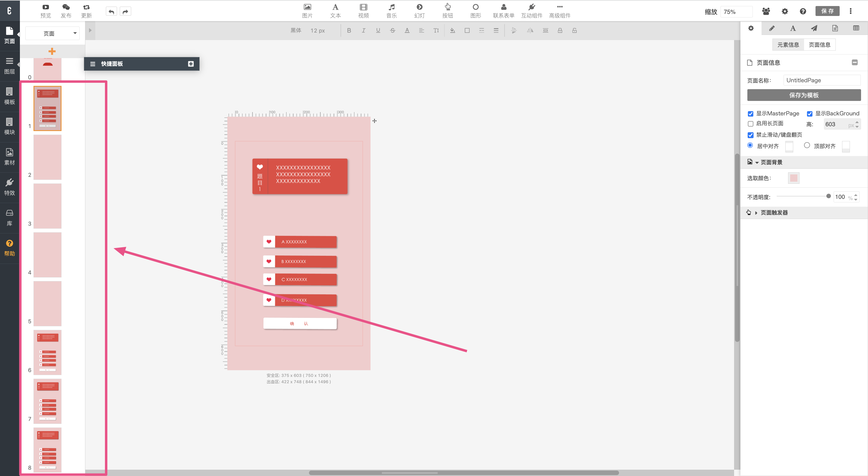
Task: Open the 选取颜色 background color swatch
Action: (794, 178)
